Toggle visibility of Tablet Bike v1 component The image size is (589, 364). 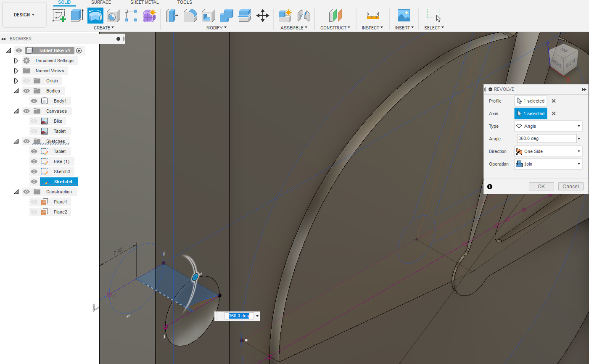[x=19, y=50]
